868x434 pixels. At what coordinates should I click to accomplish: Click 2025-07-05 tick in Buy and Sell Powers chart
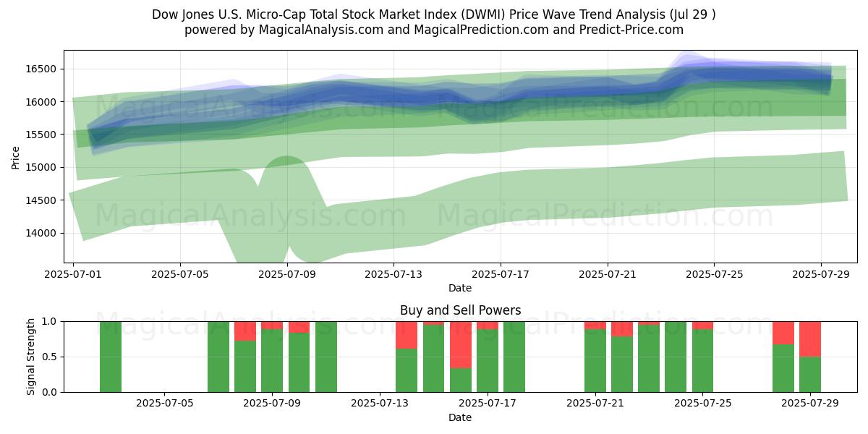point(166,404)
